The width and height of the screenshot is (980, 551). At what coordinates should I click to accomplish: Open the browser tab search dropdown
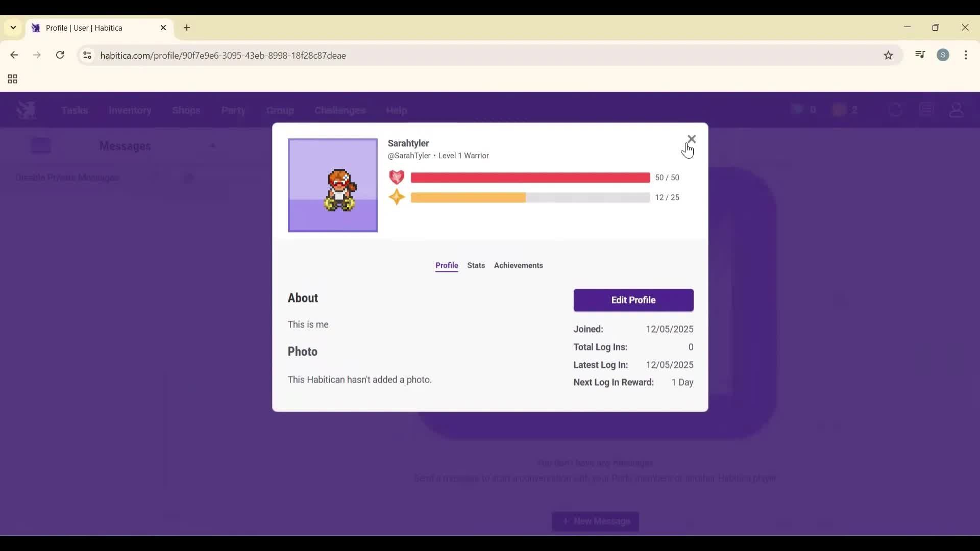[12, 28]
